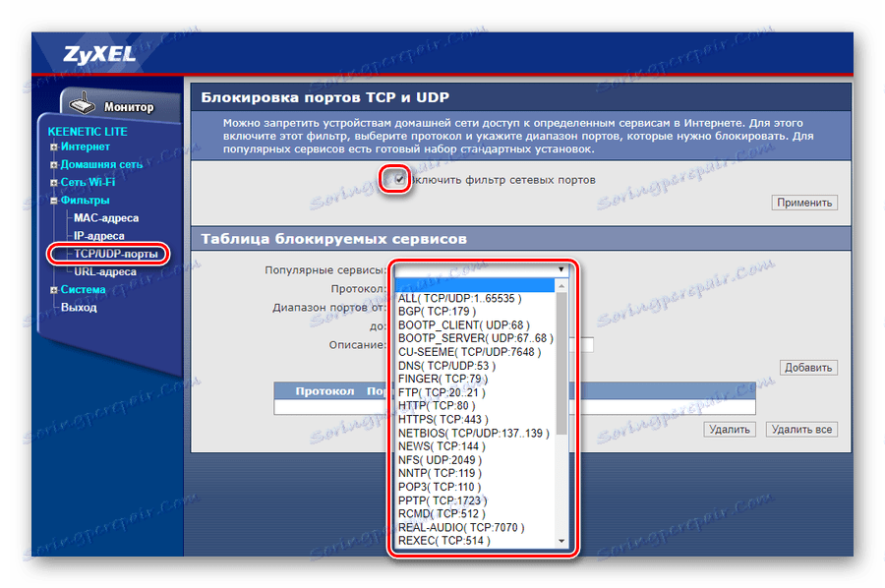Screen dimensions: 885x588
Task: Open the Интернет menu section
Action: click(86, 147)
